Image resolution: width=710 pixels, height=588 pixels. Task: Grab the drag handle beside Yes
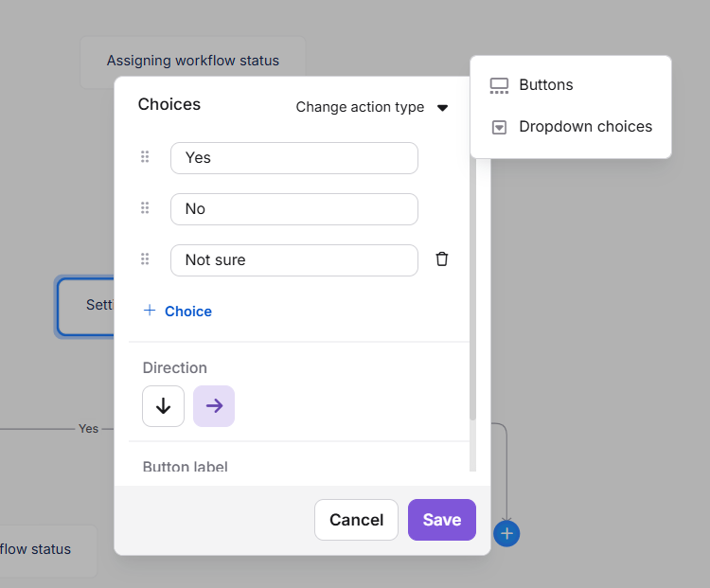pos(145,157)
